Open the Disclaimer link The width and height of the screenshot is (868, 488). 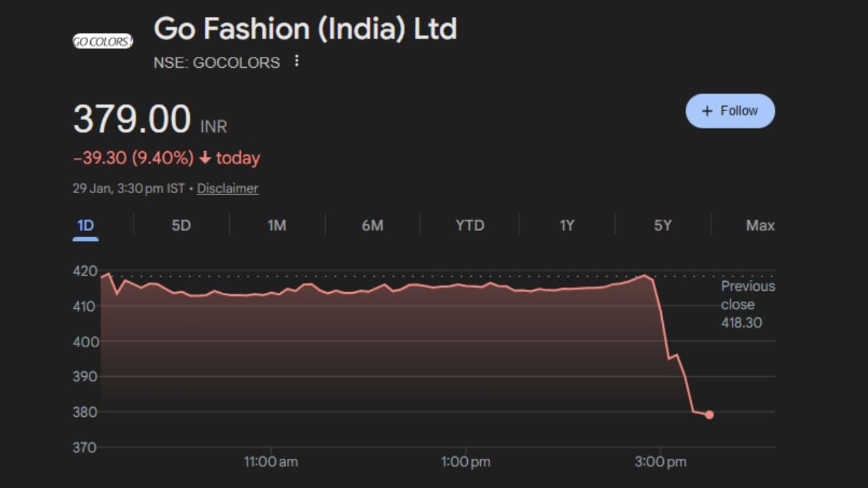pos(227,188)
